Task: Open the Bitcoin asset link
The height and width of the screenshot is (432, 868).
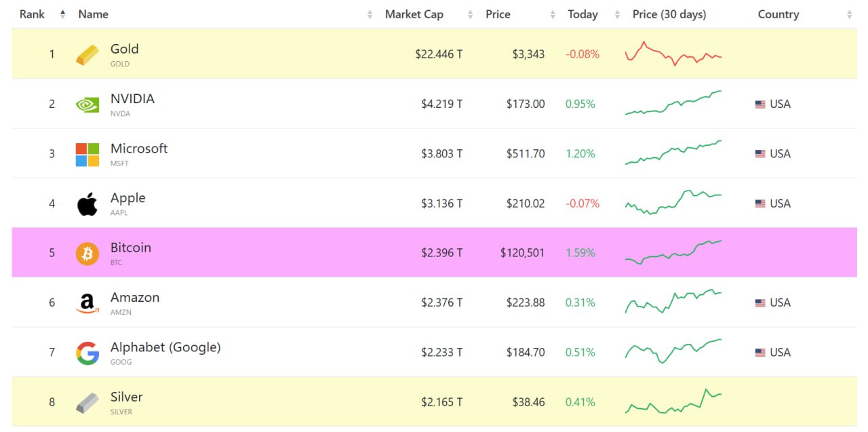Action: pos(131,248)
